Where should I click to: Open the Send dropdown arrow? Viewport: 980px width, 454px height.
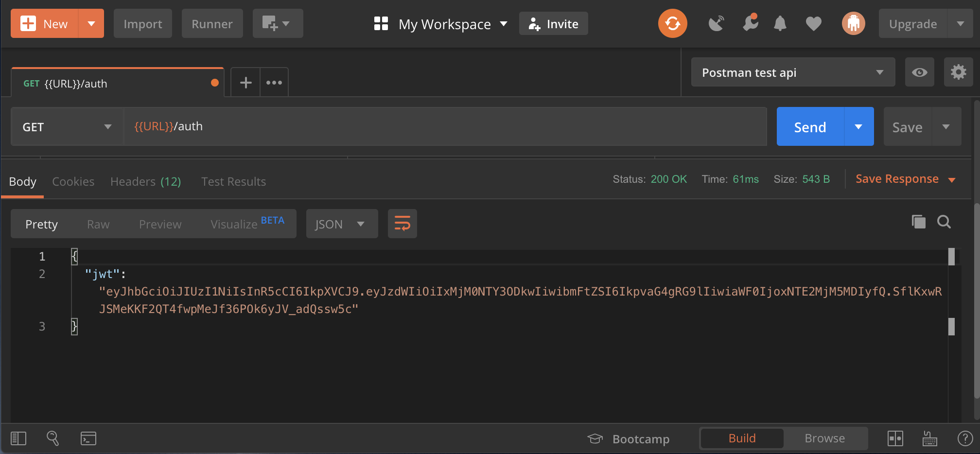point(859,126)
